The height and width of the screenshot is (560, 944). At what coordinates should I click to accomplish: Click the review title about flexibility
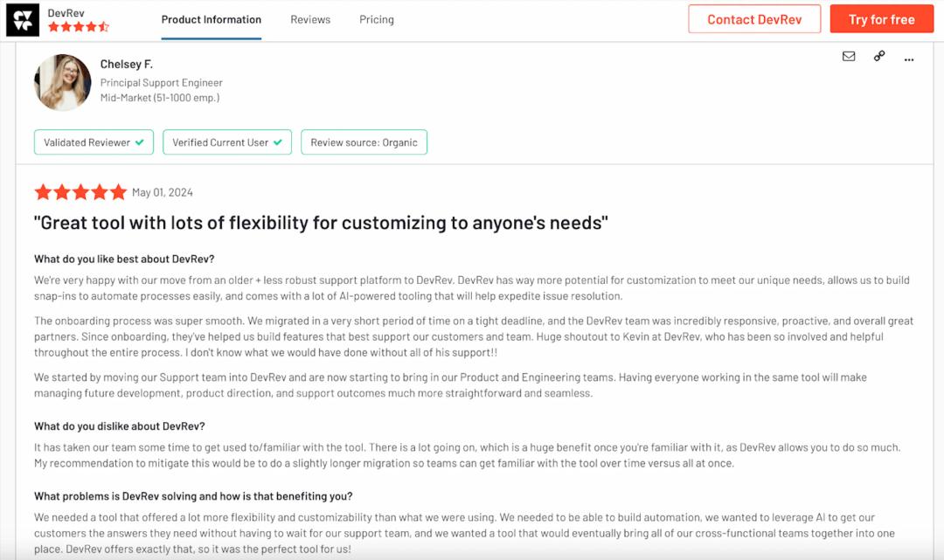tap(321, 223)
